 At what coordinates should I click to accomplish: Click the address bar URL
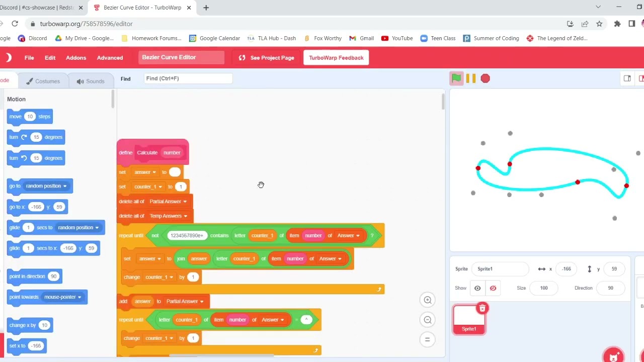(x=86, y=24)
